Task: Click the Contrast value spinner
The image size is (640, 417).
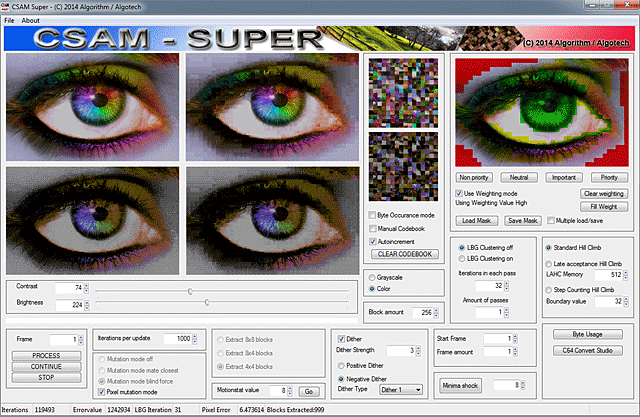Action: coord(86,288)
